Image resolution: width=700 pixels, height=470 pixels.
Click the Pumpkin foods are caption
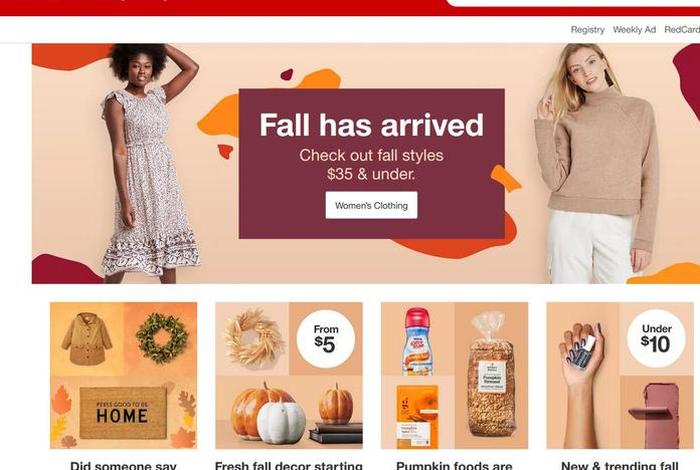pyautogui.click(x=454, y=466)
